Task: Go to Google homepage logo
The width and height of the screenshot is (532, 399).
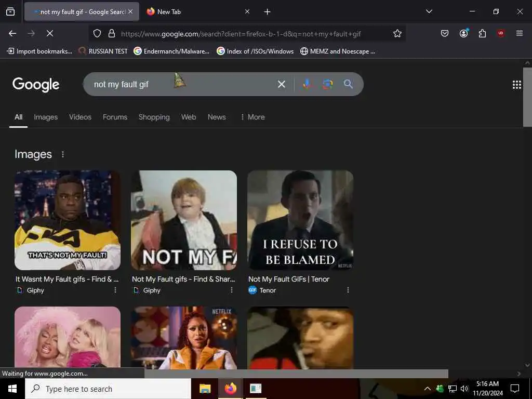Action: click(36, 85)
